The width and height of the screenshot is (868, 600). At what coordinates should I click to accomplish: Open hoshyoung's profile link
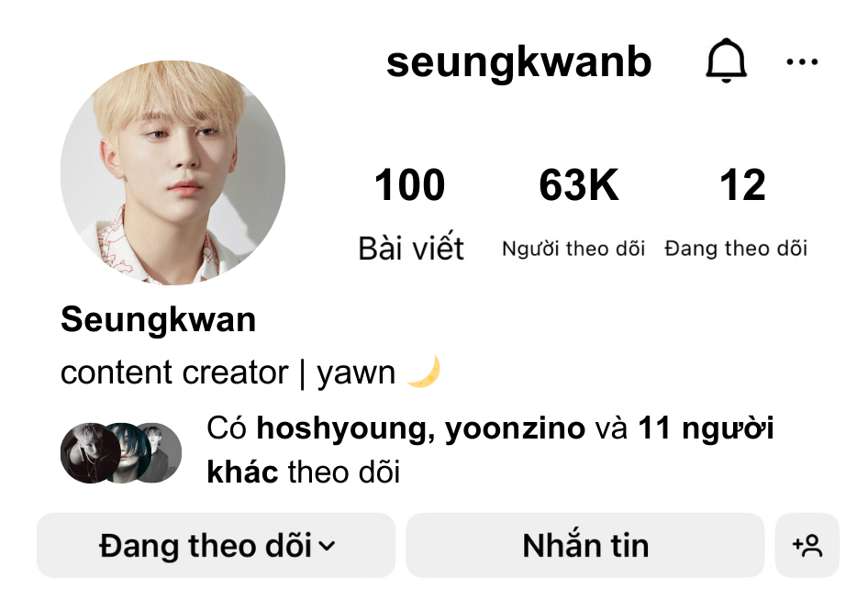click(x=341, y=429)
